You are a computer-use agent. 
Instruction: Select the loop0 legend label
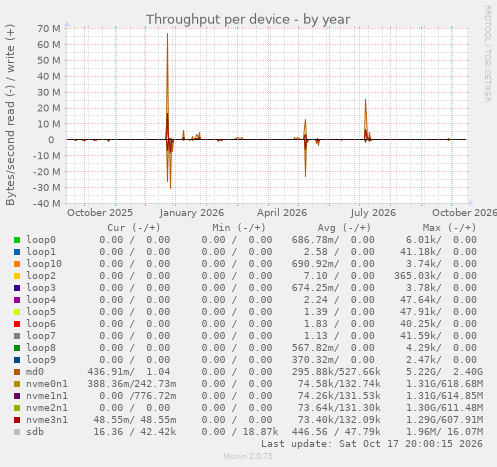click(41, 240)
